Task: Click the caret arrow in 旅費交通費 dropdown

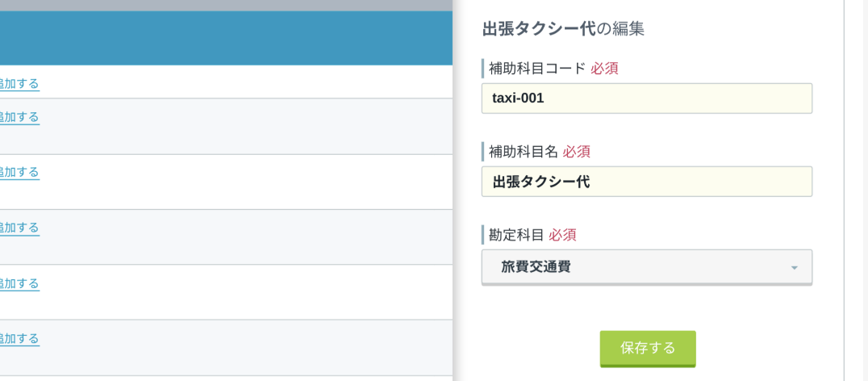Action: tap(795, 268)
